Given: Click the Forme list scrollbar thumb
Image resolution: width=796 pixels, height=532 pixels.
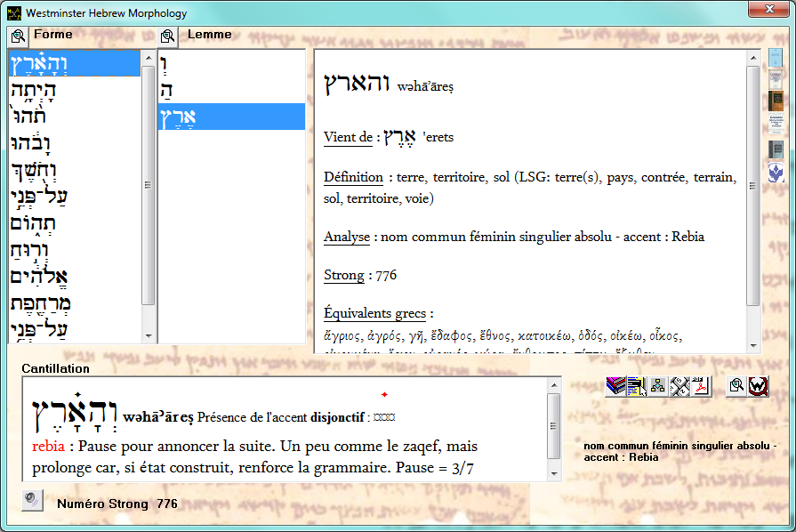Looking at the screenshot, I should click(x=149, y=185).
